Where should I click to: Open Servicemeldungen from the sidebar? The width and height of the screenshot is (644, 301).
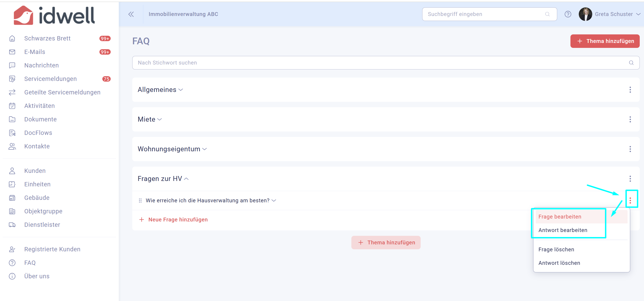pyautogui.click(x=50, y=79)
